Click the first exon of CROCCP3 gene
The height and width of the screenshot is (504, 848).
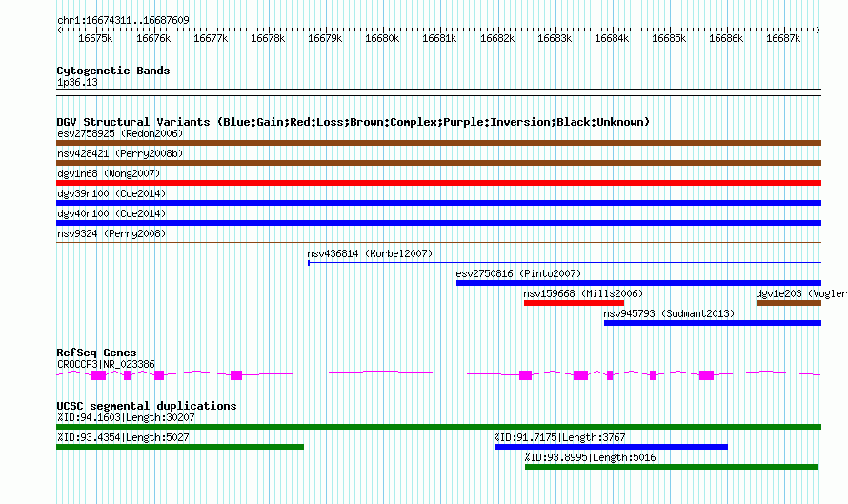(98, 375)
